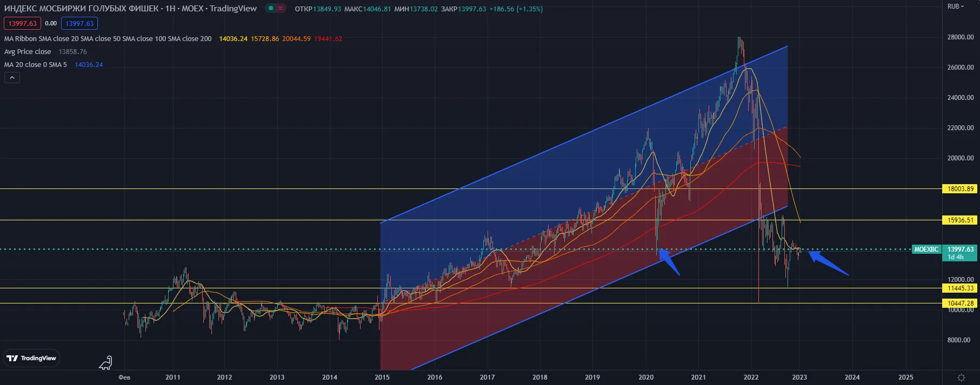This screenshot has height=385, width=980.
Task: Select the MA Ribbon indicator legend title
Action: coord(108,39)
